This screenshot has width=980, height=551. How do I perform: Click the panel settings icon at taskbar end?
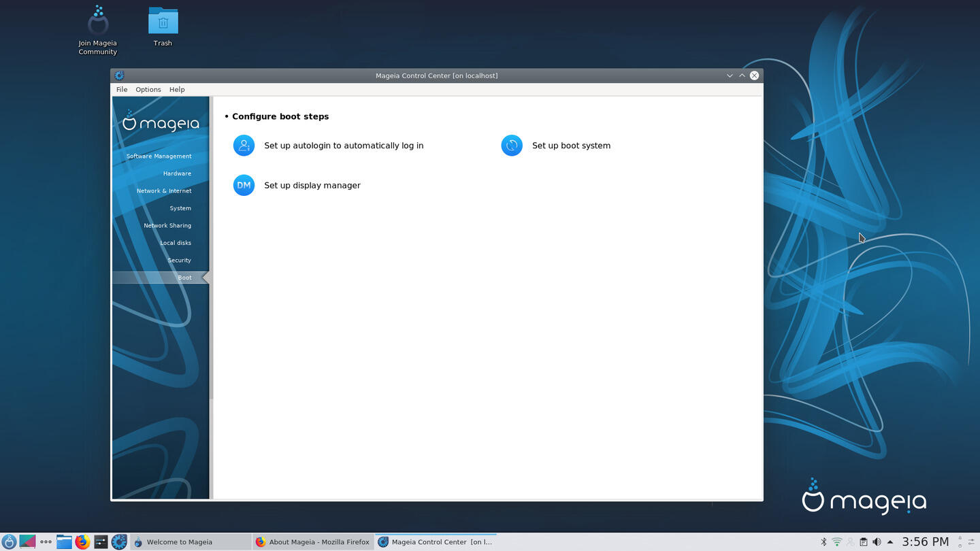point(971,542)
